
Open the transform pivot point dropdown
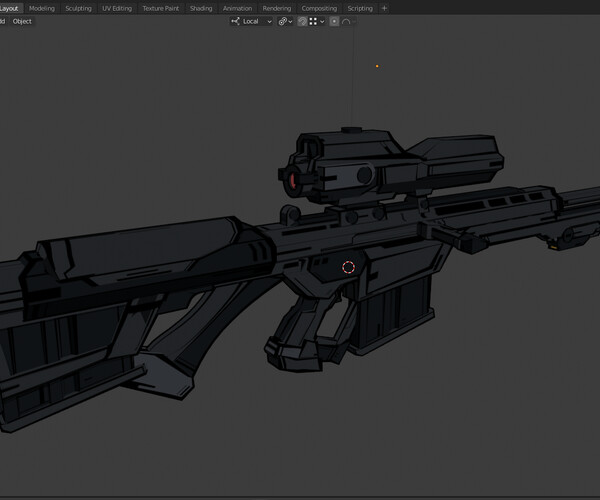pos(285,21)
